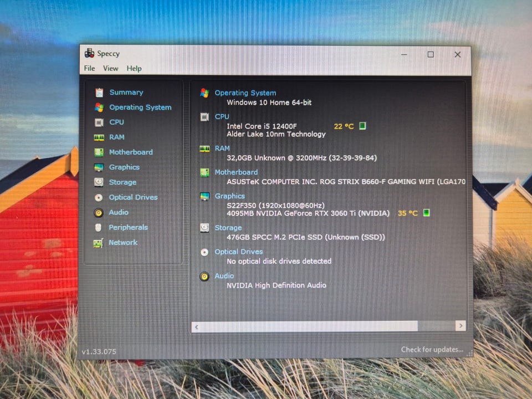Screen dimensions: 532x399
Task: Click No optical disk drives detected text
Action: [x=279, y=261]
